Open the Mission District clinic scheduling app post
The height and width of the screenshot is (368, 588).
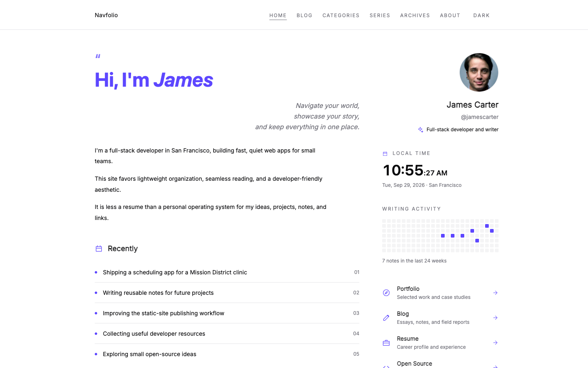click(227, 272)
